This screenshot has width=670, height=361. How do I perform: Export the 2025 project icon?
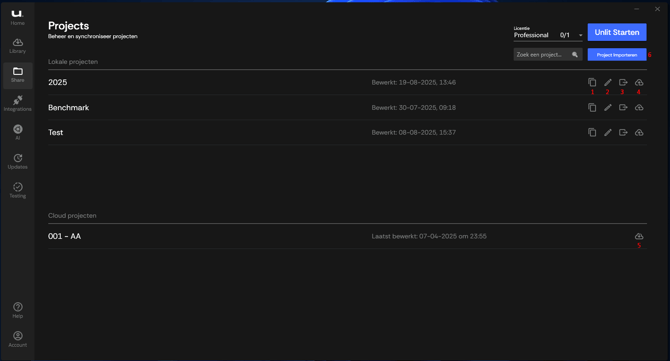coord(623,82)
